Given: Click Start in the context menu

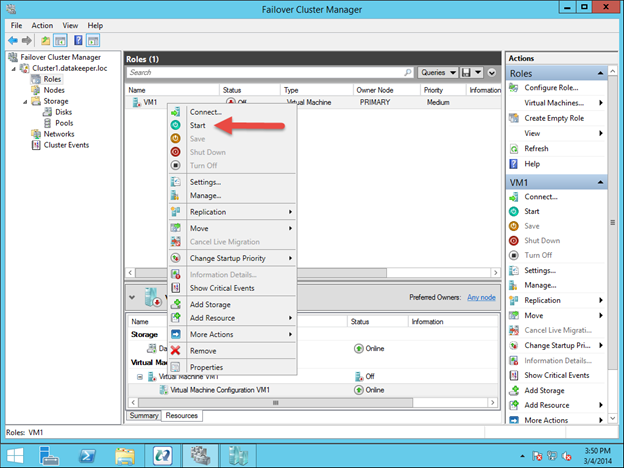Looking at the screenshot, I should pos(197,126).
